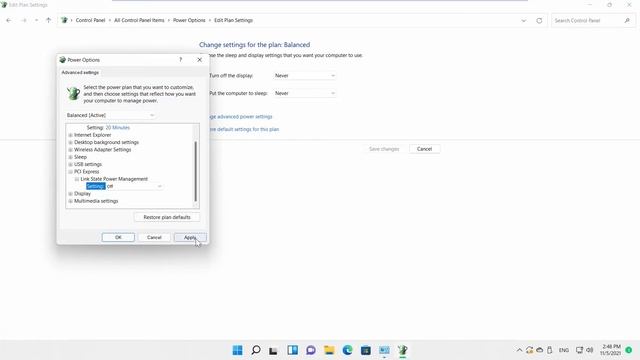Screen dimensions: 640x360
Task: Show hidden system tray icons
Action: point(519,350)
